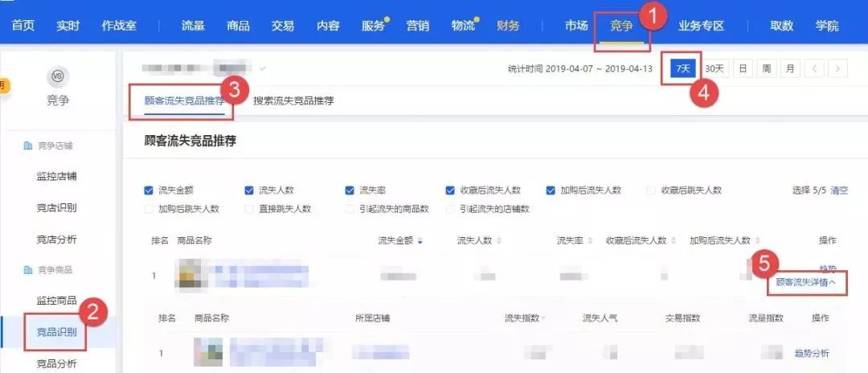Open the 学院 navigation item
868x373 pixels.
tap(827, 26)
